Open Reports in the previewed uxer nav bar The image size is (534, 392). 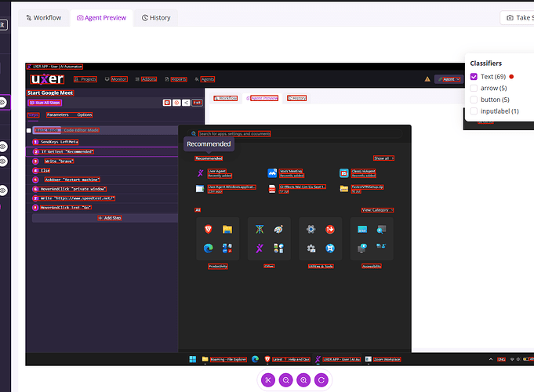(x=176, y=79)
